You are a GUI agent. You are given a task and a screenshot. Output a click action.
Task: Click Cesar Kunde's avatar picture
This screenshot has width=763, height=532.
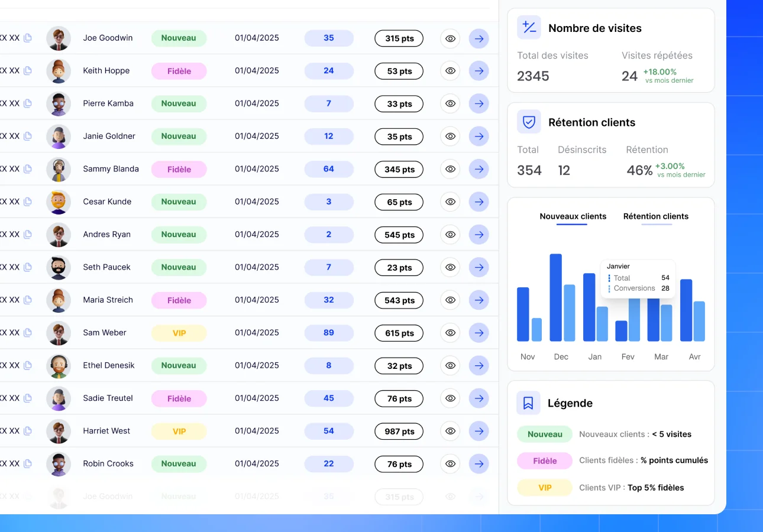(59, 202)
